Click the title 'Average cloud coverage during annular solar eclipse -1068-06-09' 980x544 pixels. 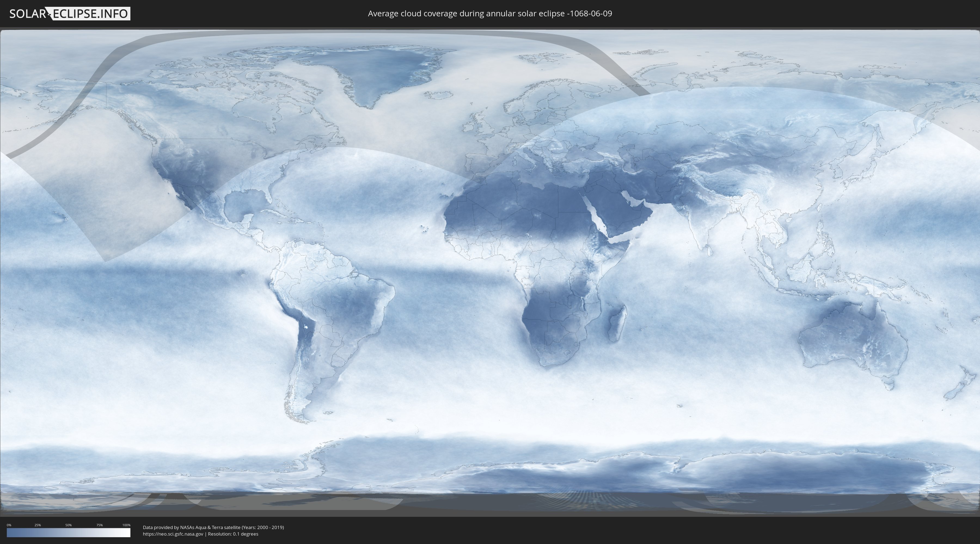[x=490, y=14]
